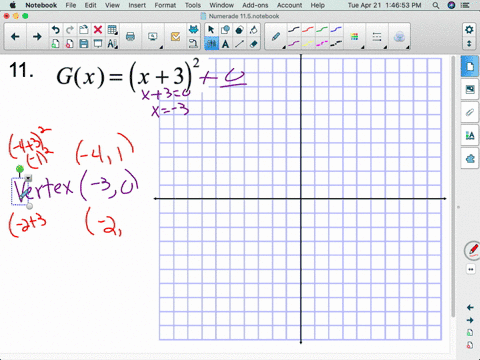Choose the red pen line style

coord(308,30)
